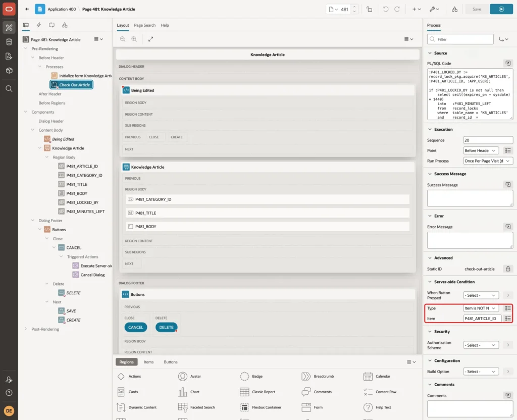Screen dimensions: 517x420
Task: Select the Buttons gallery tab
Action: (x=171, y=362)
